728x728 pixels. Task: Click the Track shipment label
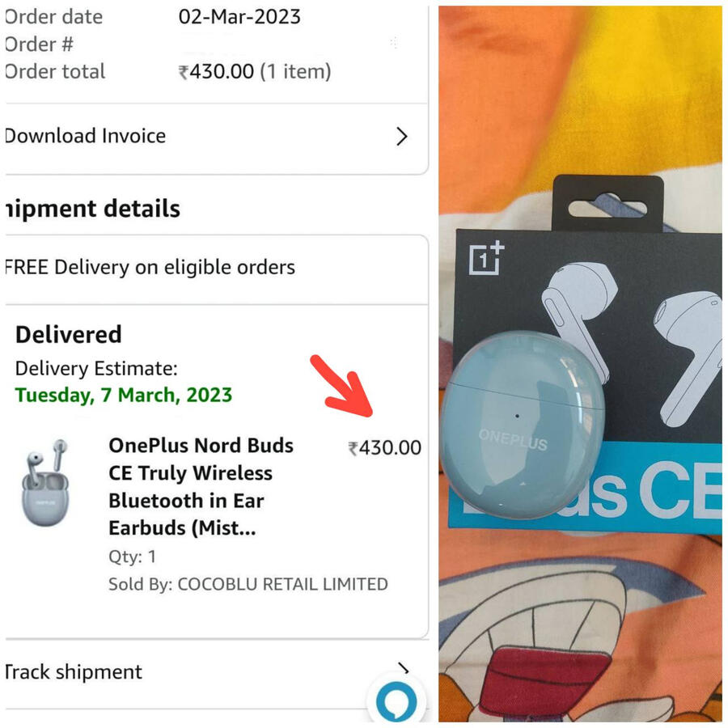coord(74,672)
